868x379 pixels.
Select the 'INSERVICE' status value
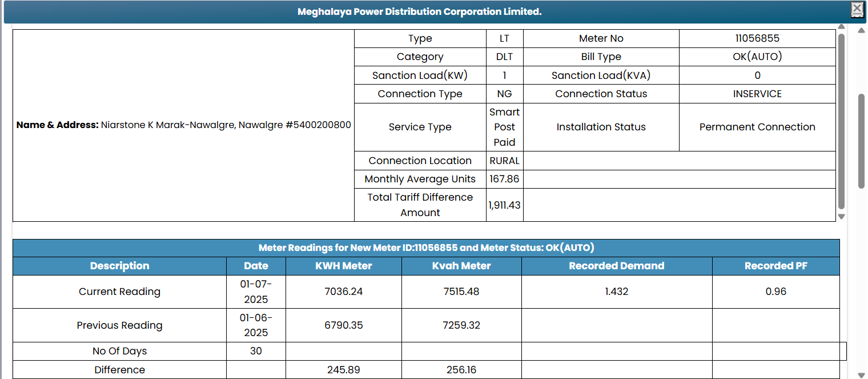[x=757, y=94]
